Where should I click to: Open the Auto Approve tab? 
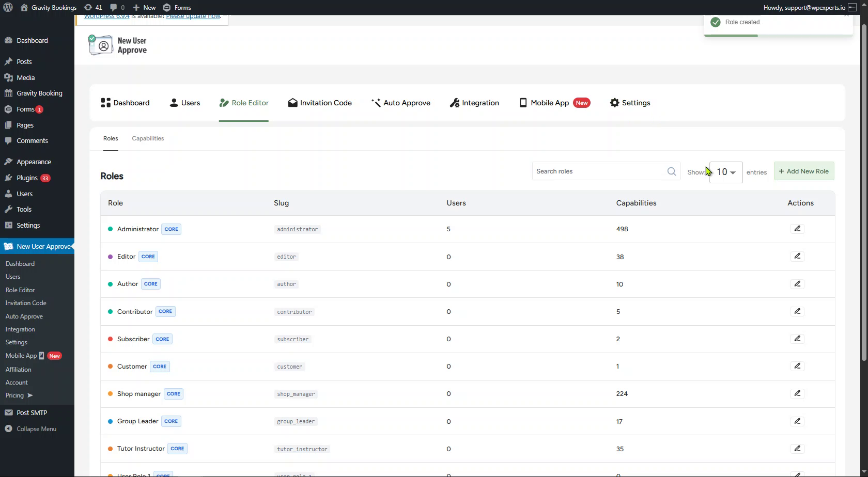pyautogui.click(x=401, y=103)
